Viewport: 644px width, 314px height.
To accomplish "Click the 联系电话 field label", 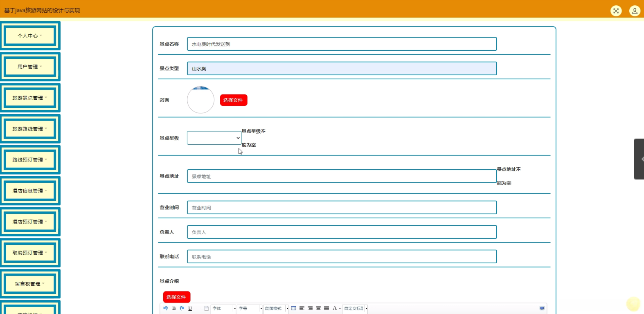I will (x=169, y=257).
